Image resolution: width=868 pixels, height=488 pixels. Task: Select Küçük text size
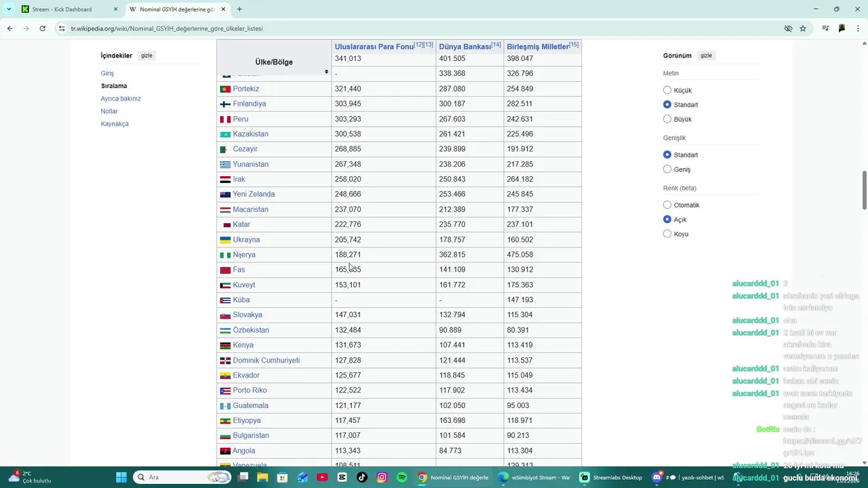point(667,90)
